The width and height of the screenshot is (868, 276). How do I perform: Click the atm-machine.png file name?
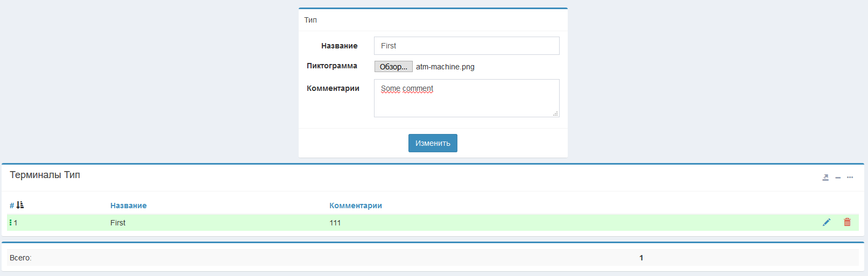(x=445, y=67)
